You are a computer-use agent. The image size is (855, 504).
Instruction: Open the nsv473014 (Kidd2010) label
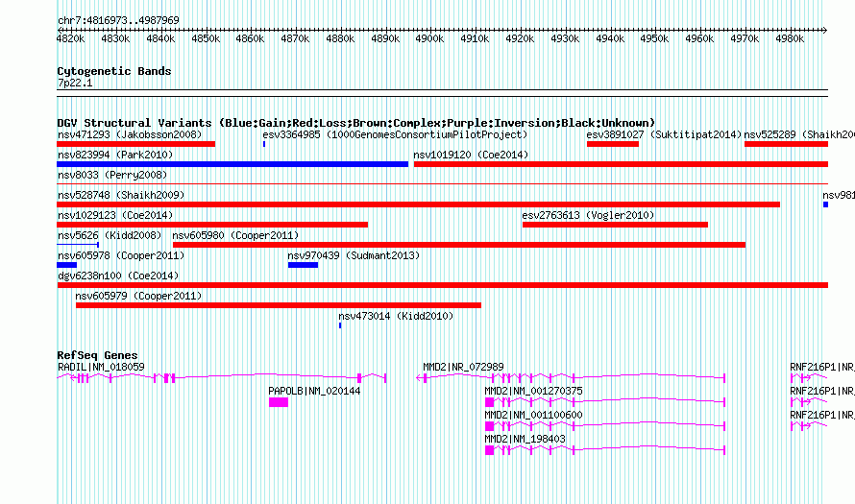point(396,316)
